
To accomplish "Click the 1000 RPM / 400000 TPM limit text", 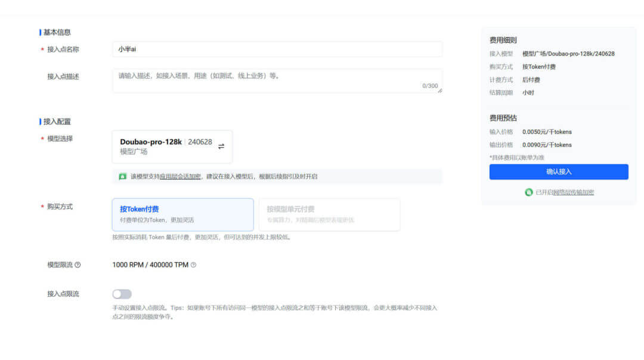I will pos(150,264).
